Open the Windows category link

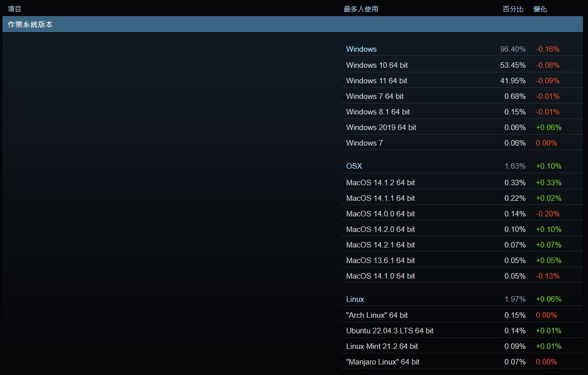(x=361, y=49)
